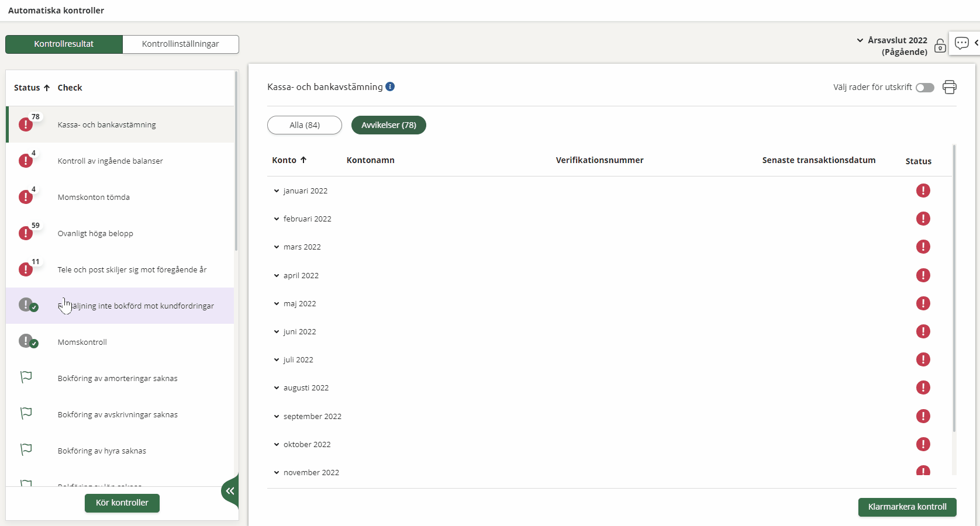The height and width of the screenshot is (526, 980).
Task: Click the error status icon for januari 2022
Action: coord(923,191)
